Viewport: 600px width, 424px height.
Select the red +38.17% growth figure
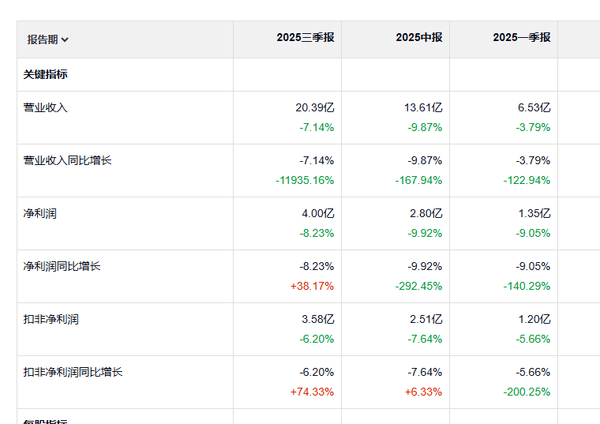click(x=310, y=285)
